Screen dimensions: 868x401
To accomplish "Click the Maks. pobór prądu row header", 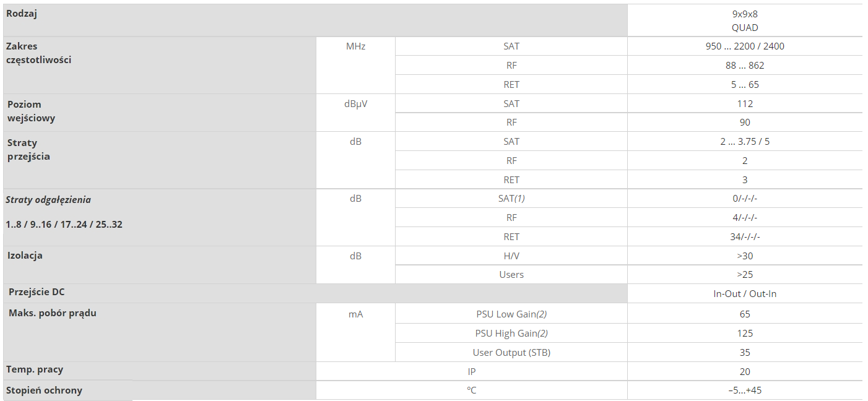I will pos(53,313).
